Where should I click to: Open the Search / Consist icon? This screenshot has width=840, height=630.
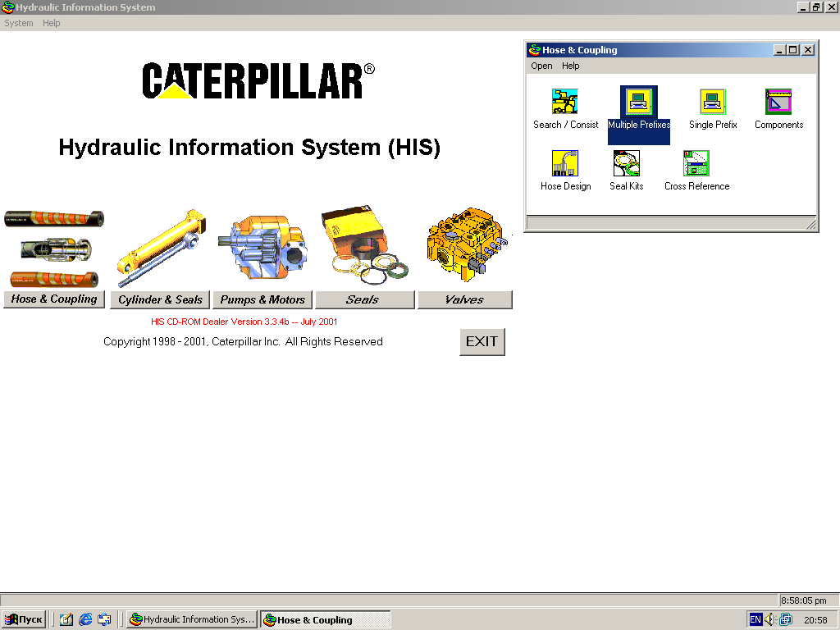pos(565,103)
